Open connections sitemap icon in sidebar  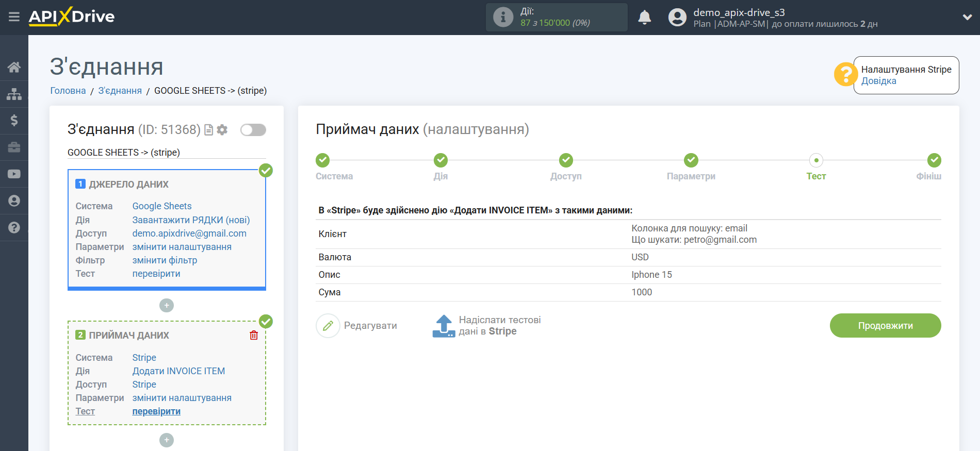pos(14,94)
